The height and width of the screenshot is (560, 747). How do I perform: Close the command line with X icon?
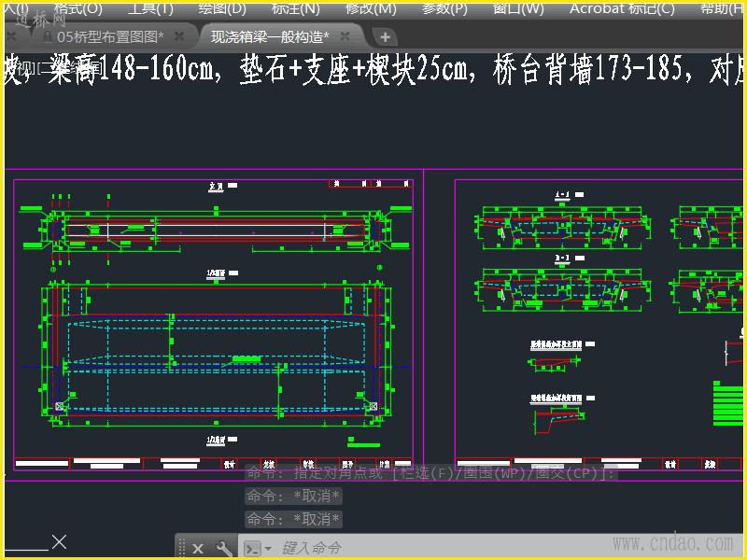(198, 549)
